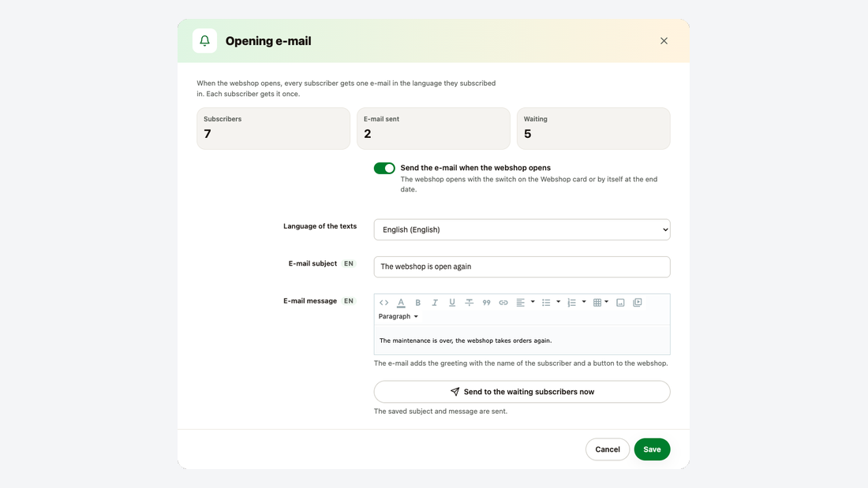Click the E-mail subject input field
This screenshot has height=488, width=868.
(522, 266)
